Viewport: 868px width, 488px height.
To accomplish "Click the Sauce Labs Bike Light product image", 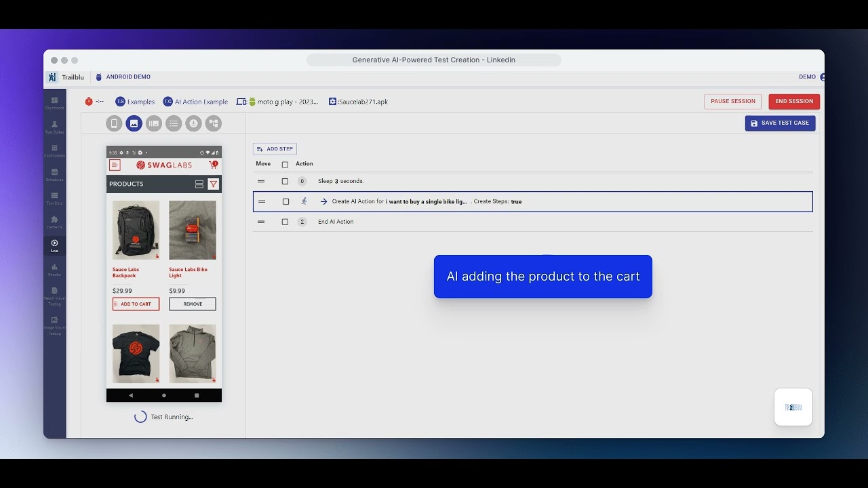I will click(193, 230).
